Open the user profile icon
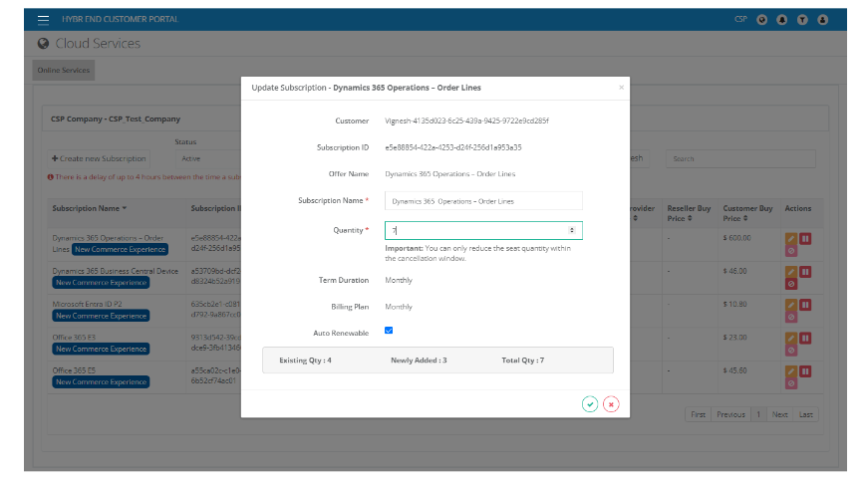Screen dimensions: 868x484 click(x=822, y=20)
